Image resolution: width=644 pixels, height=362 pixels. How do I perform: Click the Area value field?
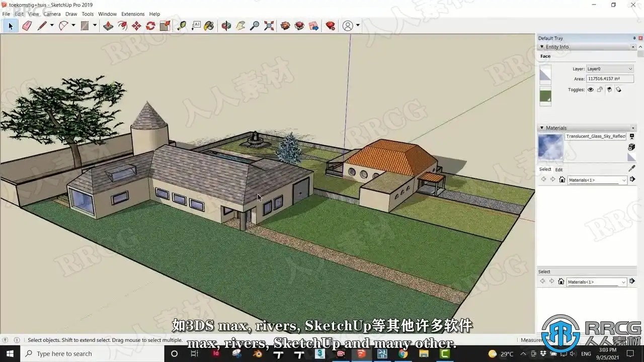point(610,79)
